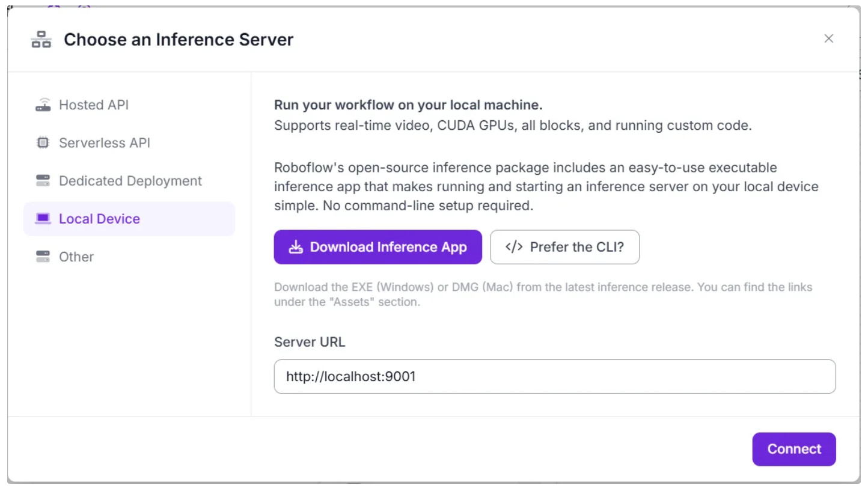868x488 pixels.
Task: Click the Server URL field label
Action: coord(310,342)
